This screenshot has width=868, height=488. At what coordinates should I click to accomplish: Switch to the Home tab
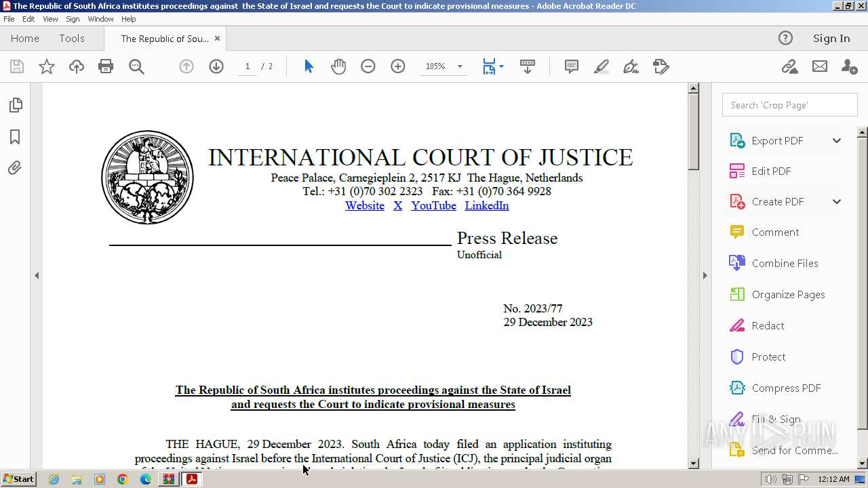click(x=25, y=38)
